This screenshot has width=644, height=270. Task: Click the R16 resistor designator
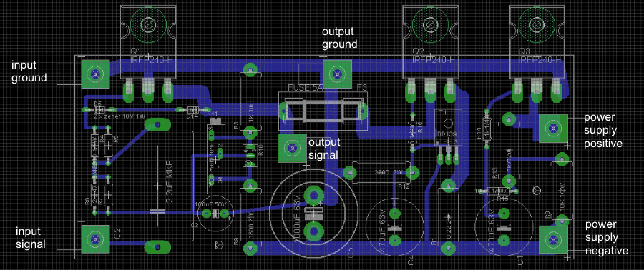pos(420,127)
